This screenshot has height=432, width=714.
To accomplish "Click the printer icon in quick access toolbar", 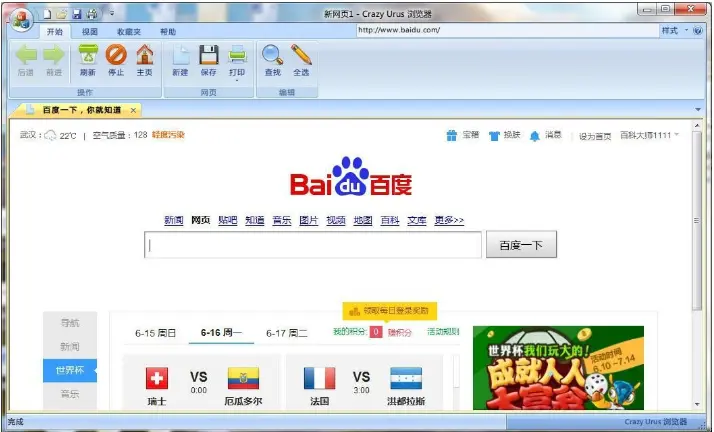I will tap(92, 14).
